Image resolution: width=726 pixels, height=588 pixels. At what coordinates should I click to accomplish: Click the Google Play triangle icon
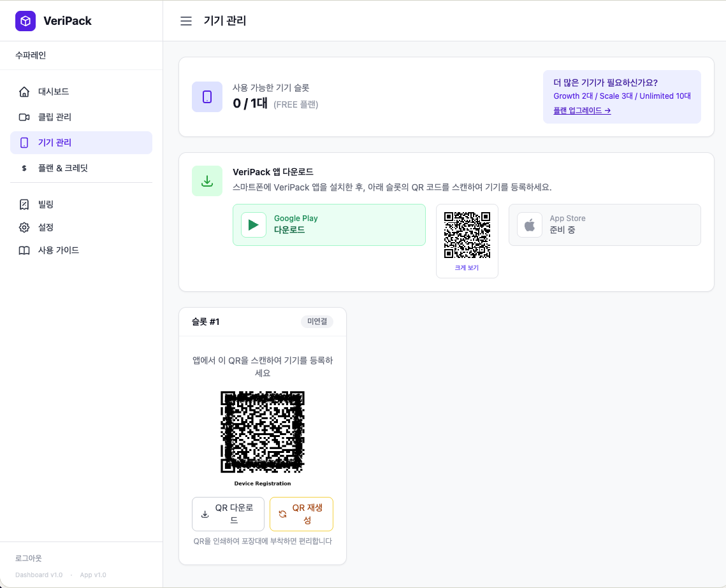(x=254, y=225)
